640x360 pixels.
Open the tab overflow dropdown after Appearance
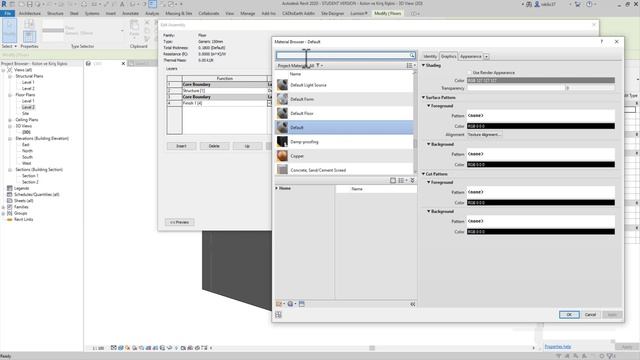pyautogui.click(x=486, y=56)
